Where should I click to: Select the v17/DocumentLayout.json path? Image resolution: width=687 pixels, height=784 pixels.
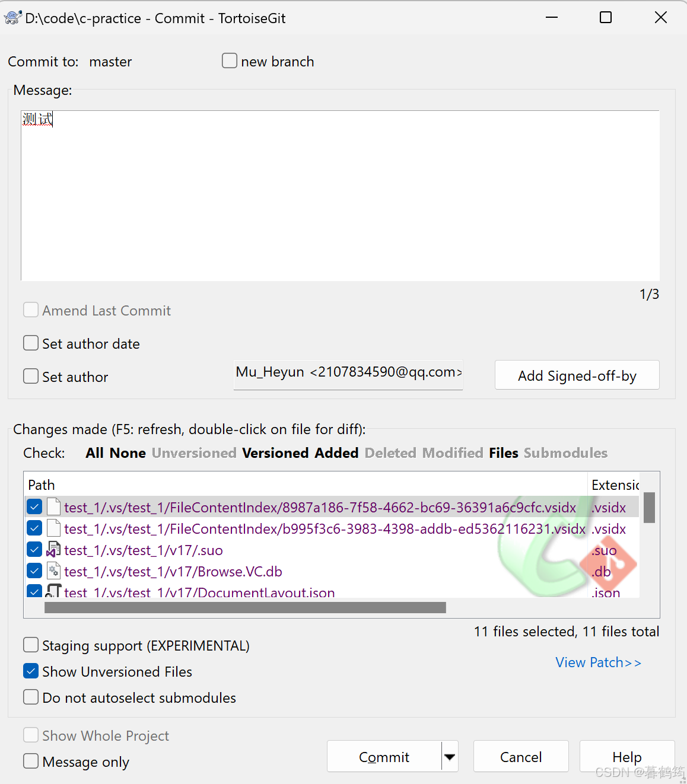199,591
